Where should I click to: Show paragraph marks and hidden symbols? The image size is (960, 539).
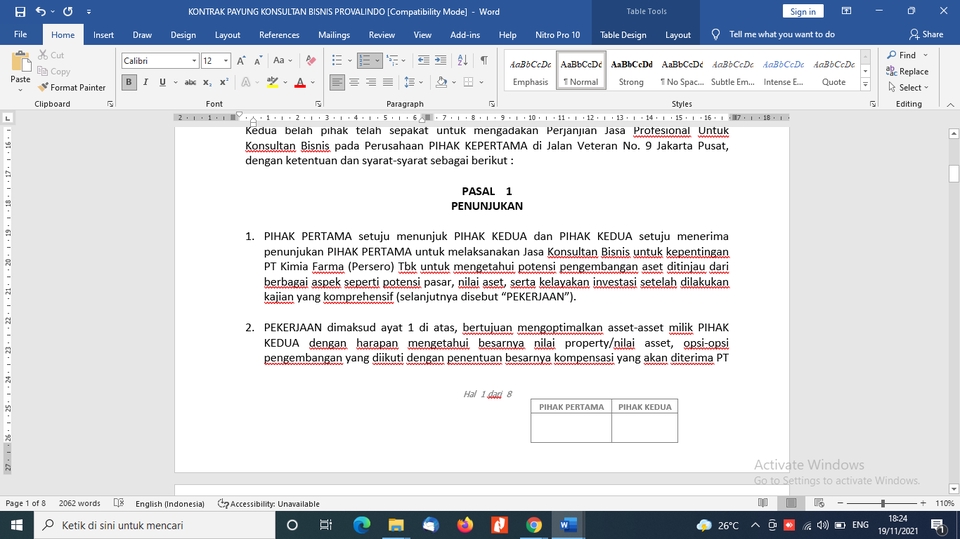click(x=484, y=60)
